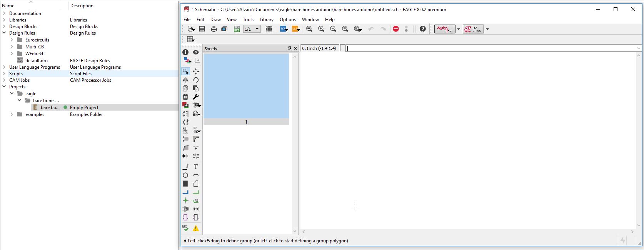
Task: Open the View menu
Action: point(232,20)
